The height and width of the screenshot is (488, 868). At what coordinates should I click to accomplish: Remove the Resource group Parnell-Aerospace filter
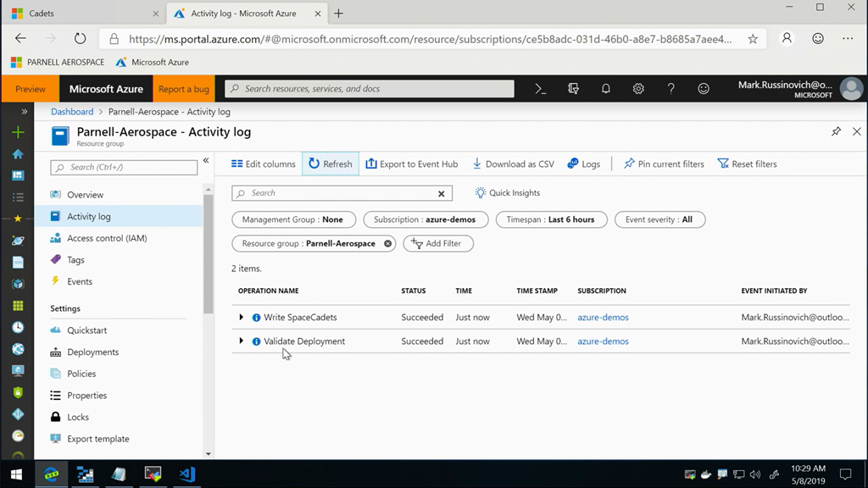388,243
